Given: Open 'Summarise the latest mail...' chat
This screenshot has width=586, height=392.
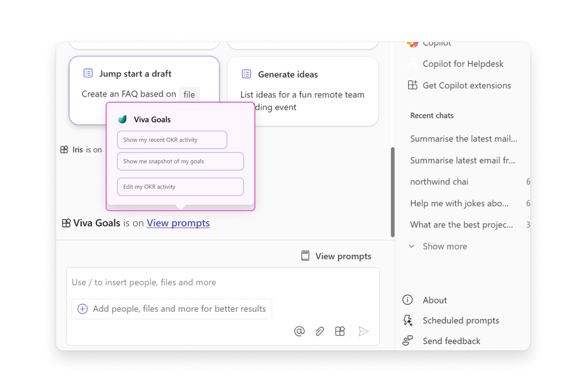Looking at the screenshot, I should (x=463, y=139).
